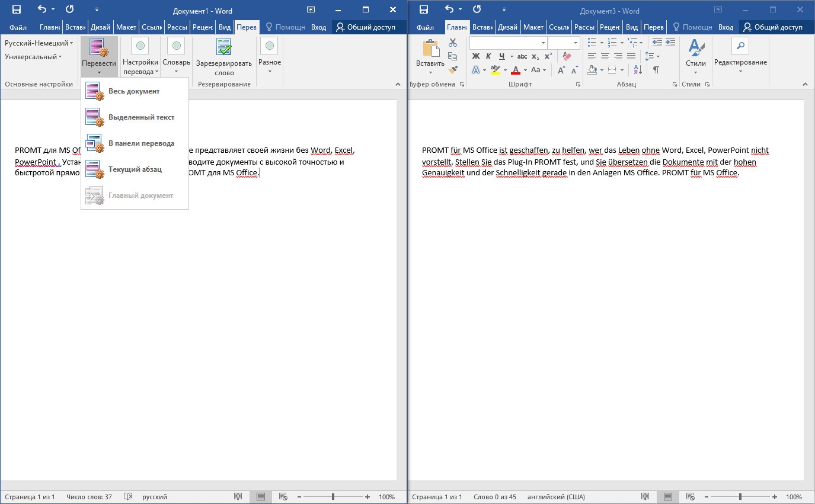Click the multilevel list icon
This screenshot has height=504, width=815.
coord(632,43)
